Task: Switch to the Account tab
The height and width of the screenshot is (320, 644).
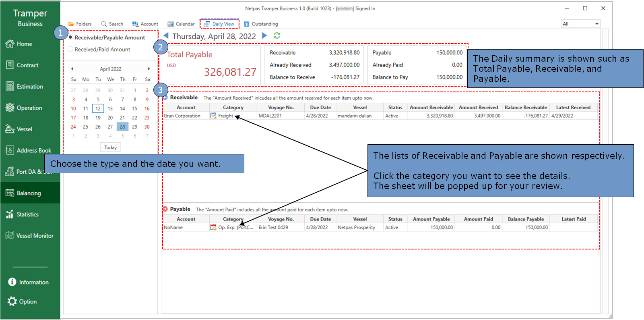Action: click(145, 24)
